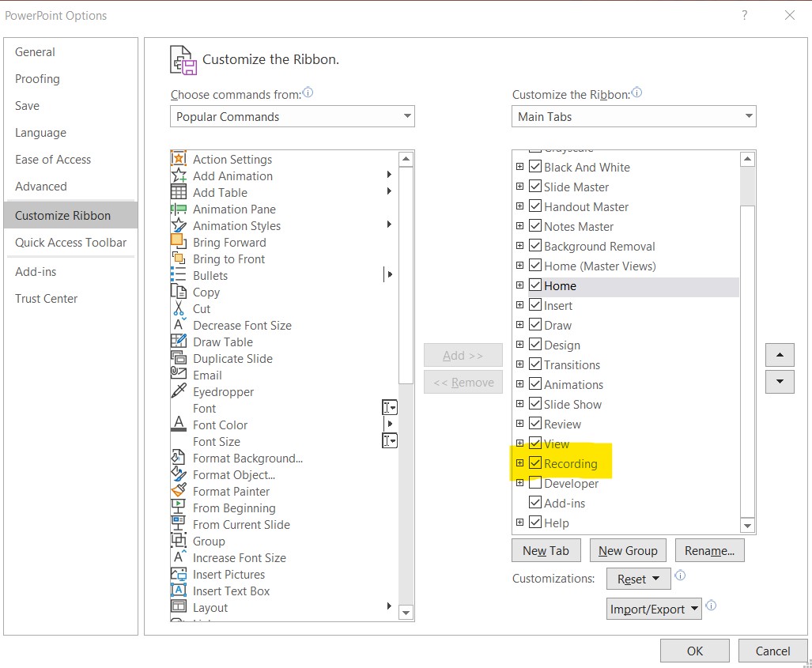The image size is (812, 668).
Task: Click the Draw Table command icon
Action: (x=179, y=342)
